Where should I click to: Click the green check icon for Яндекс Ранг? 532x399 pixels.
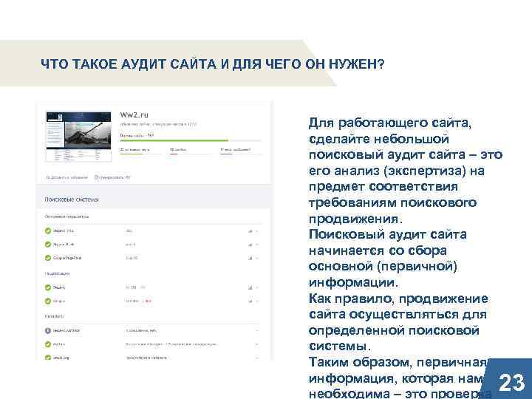tap(48, 245)
